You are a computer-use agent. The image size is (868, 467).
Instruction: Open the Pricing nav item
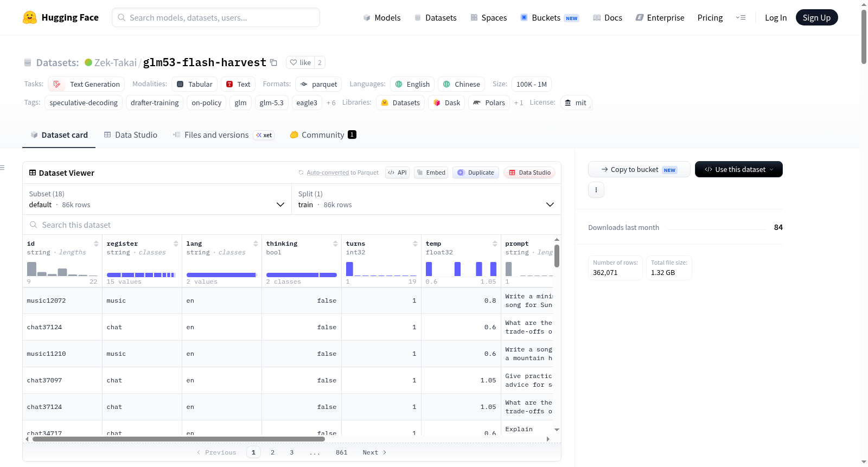point(710,17)
